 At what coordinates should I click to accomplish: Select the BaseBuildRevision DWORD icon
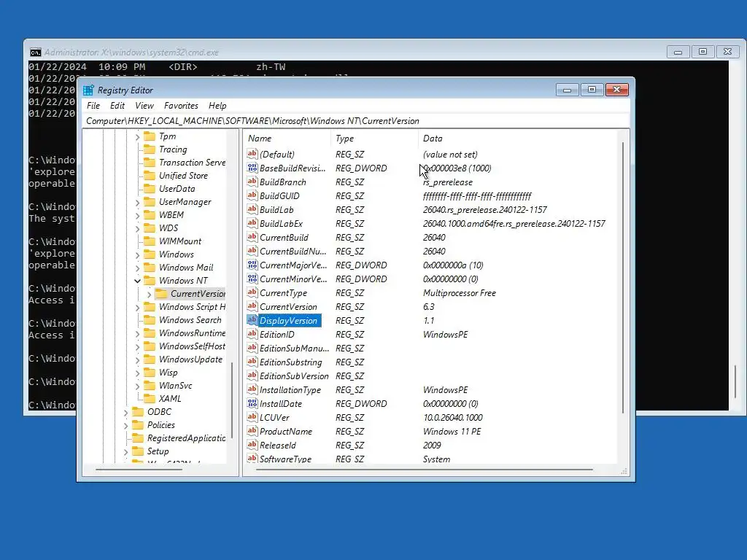[x=252, y=168]
